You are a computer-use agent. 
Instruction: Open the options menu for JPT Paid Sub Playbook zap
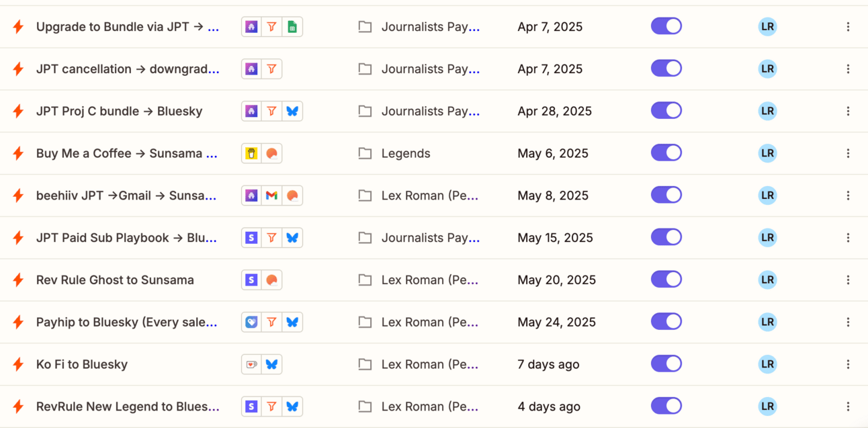coord(848,238)
